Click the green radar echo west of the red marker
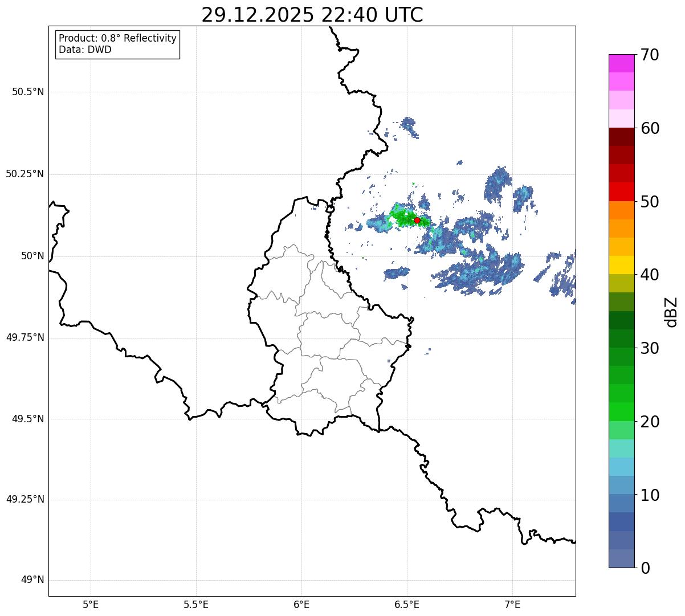 coord(405,217)
